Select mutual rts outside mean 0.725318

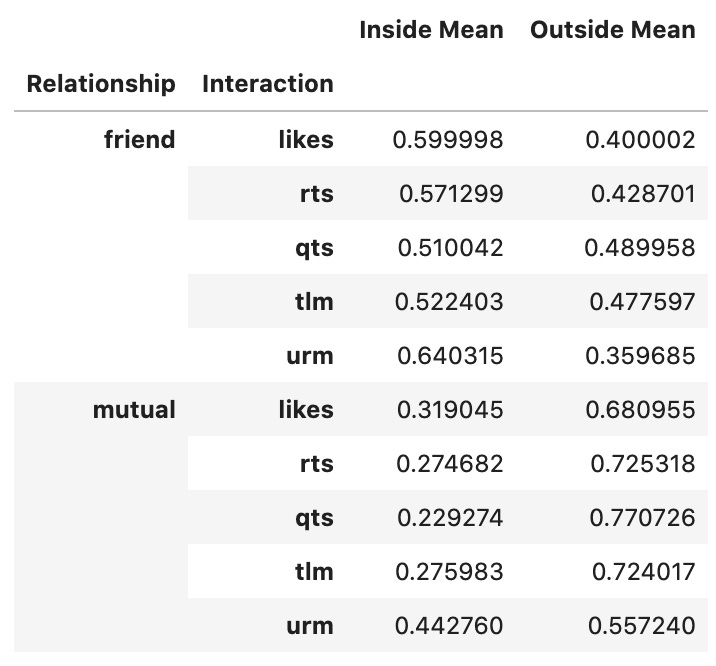click(642, 464)
